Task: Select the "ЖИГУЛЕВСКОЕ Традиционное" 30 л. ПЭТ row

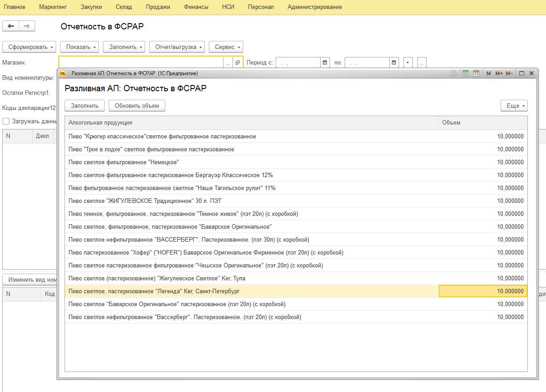Action: (x=296, y=201)
